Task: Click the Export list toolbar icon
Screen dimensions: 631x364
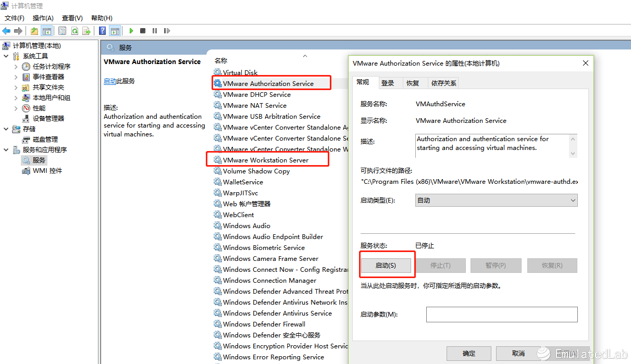Action: pyautogui.click(x=86, y=31)
